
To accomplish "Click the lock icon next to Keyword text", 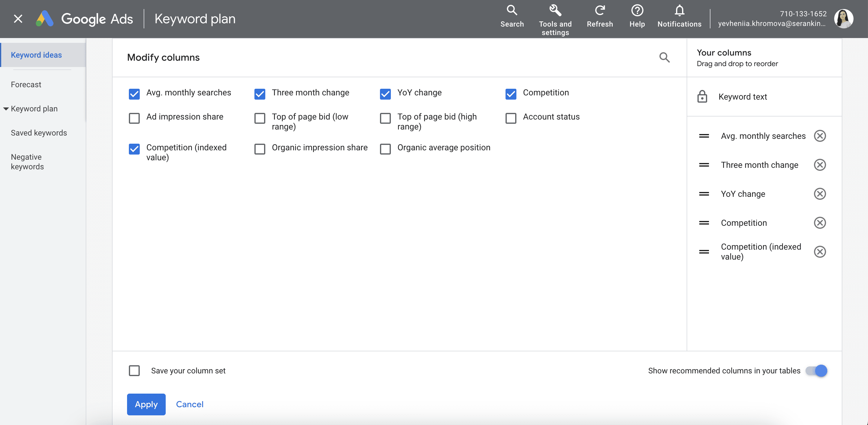I will coord(703,97).
